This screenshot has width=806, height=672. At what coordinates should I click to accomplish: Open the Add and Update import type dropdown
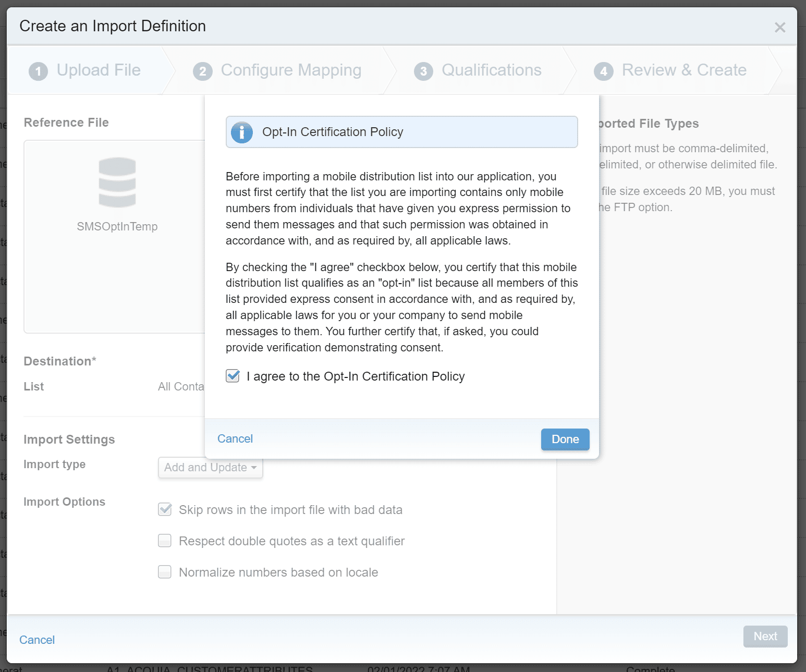210,468
